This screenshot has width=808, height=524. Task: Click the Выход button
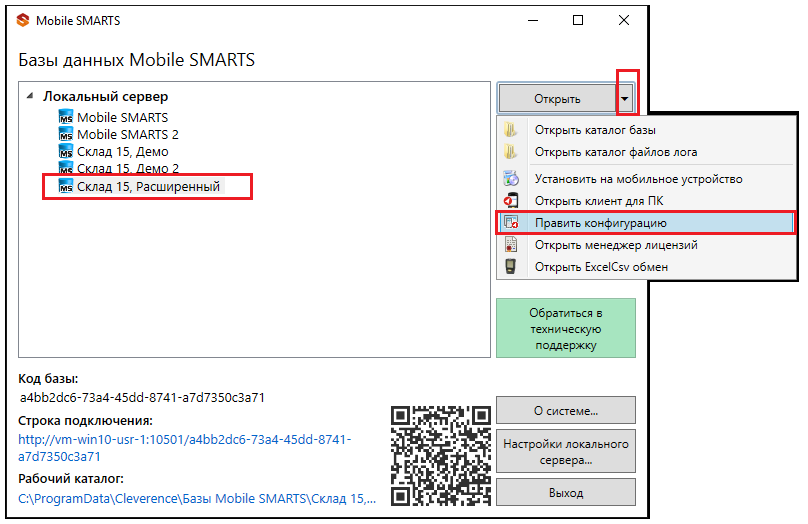(x=566, y=493)
